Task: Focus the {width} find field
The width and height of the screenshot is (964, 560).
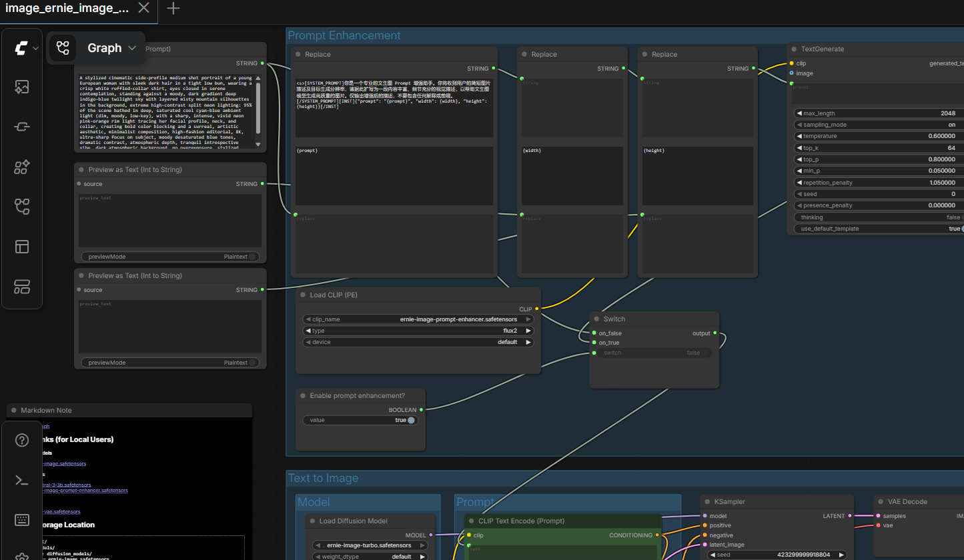Action: click(572, 176)
